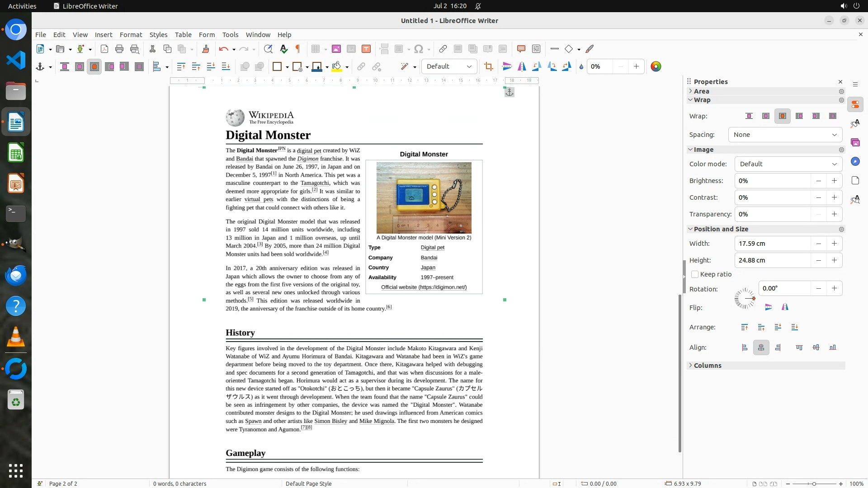868x488 pixels.
Task: Toggle Wrap Off in the toolbar
Action: (65, 66)
